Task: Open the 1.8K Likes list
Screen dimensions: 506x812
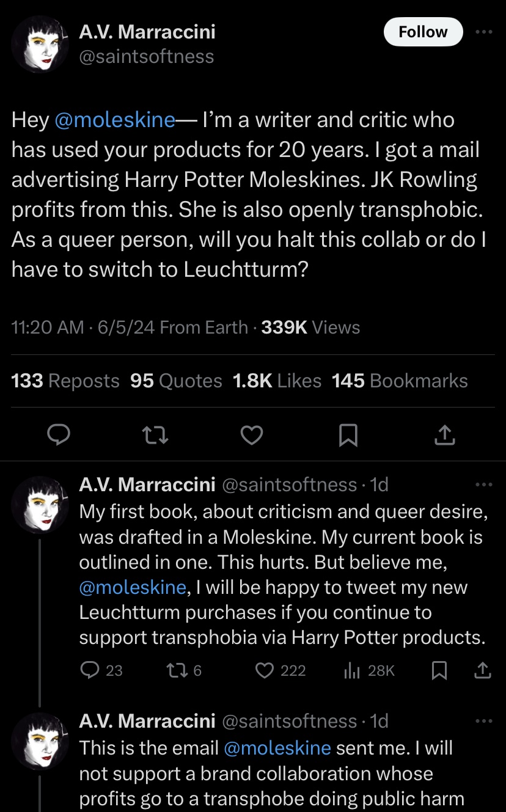Action: tap(277, 381)
